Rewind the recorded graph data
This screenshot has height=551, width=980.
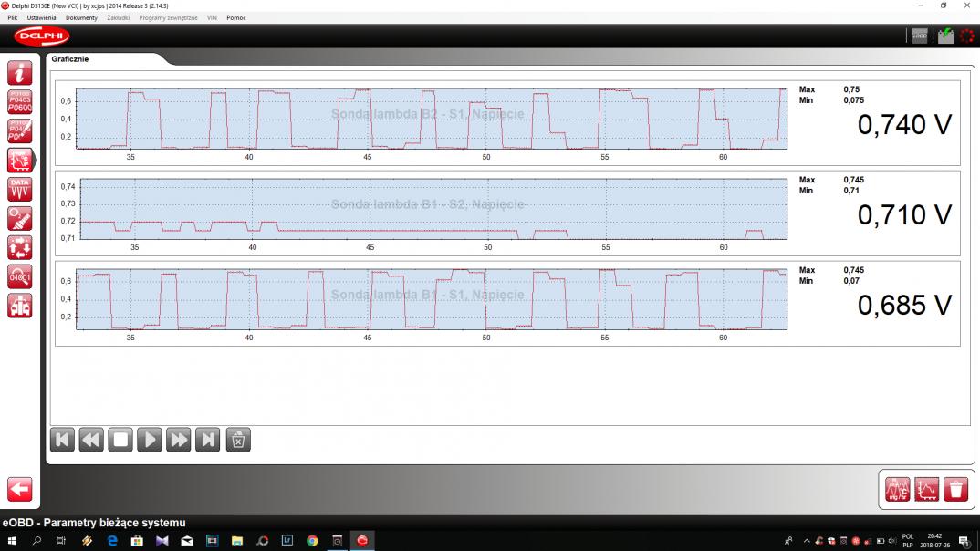(91, 440)
